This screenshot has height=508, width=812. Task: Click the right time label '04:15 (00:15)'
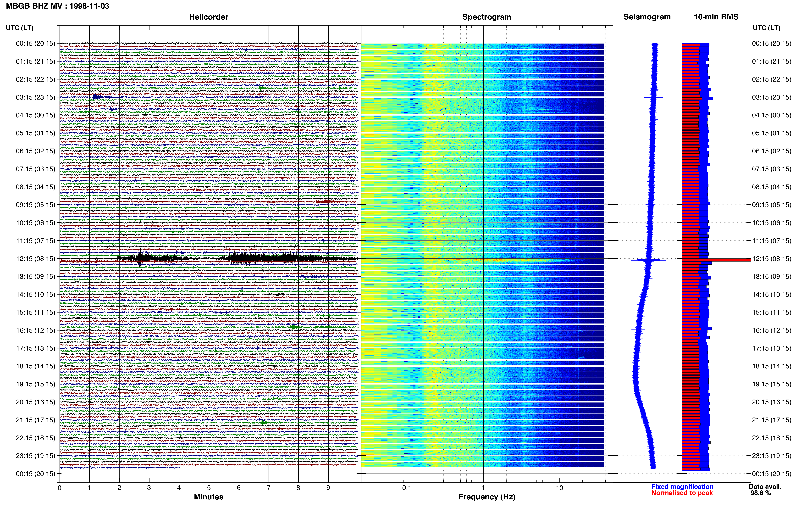(772, 115)
